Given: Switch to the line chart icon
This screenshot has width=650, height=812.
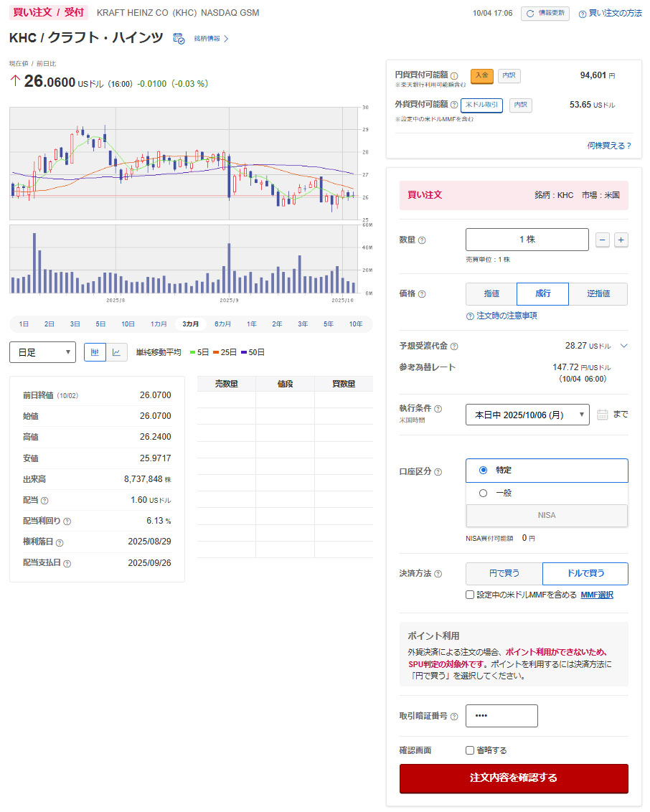Looking at the screenshot, I should [117, 352].
